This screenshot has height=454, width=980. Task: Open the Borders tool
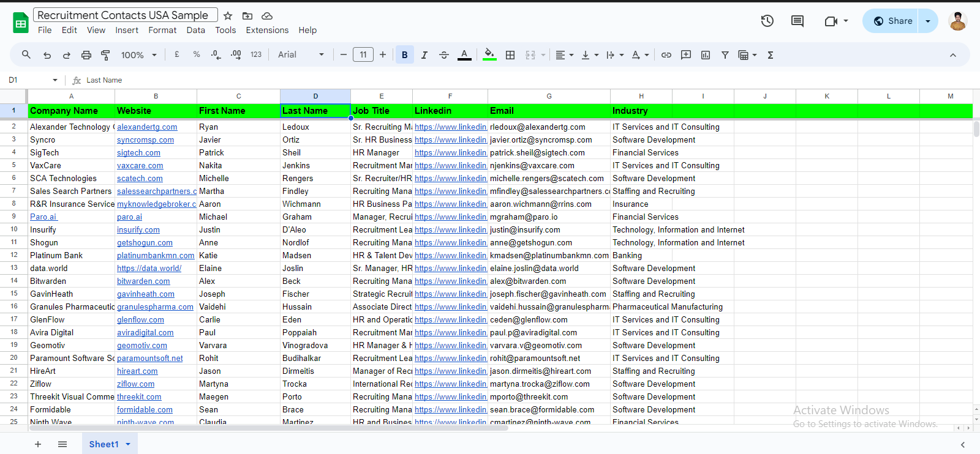[510, 55]
